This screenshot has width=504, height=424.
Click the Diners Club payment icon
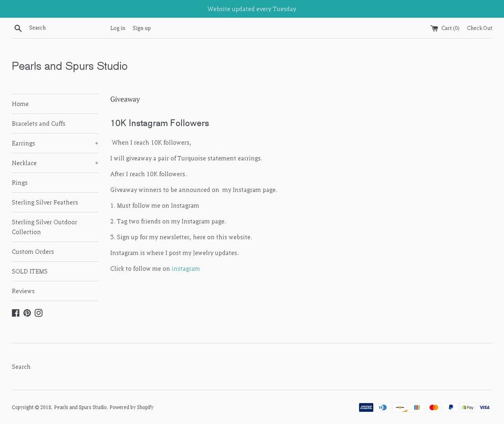click(x=383, y=407)
